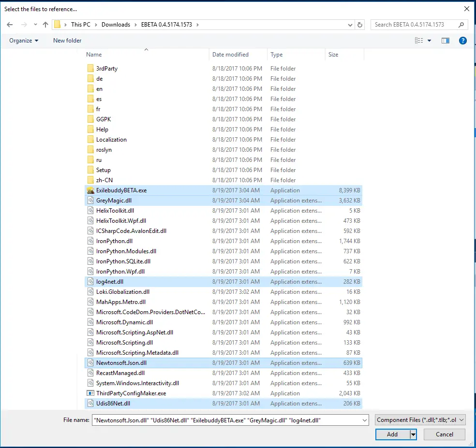Toggle the preview pane button

click(x=446, y=41)
